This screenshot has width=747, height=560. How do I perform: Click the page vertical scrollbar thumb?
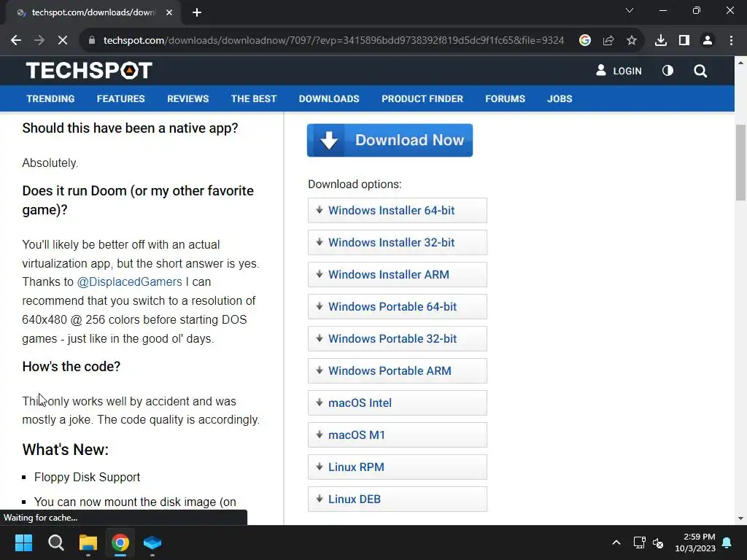[740, 163]
